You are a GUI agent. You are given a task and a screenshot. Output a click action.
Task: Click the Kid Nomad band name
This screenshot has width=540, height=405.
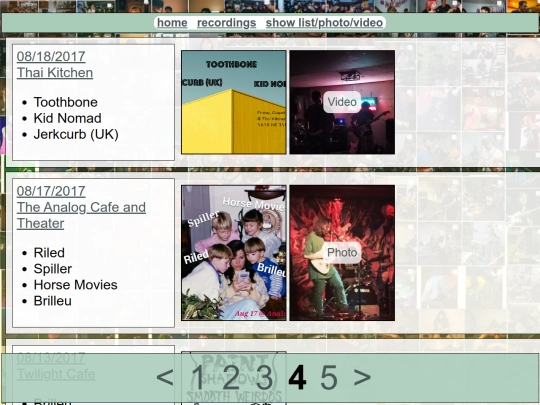point(68,118)
